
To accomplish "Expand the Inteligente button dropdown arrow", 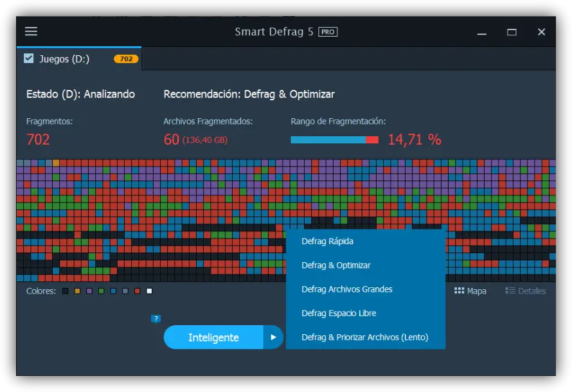I will (273, 337).
